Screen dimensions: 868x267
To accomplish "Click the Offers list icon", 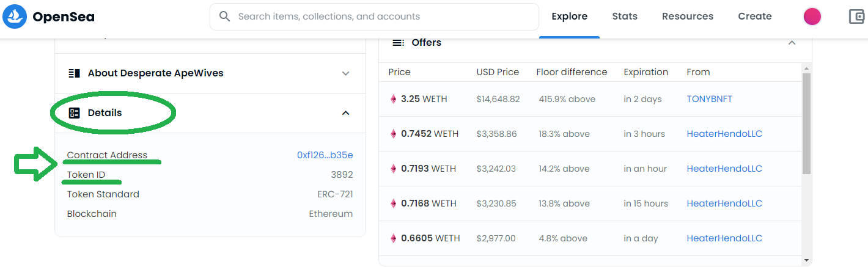I will click(x=398, y=43).
